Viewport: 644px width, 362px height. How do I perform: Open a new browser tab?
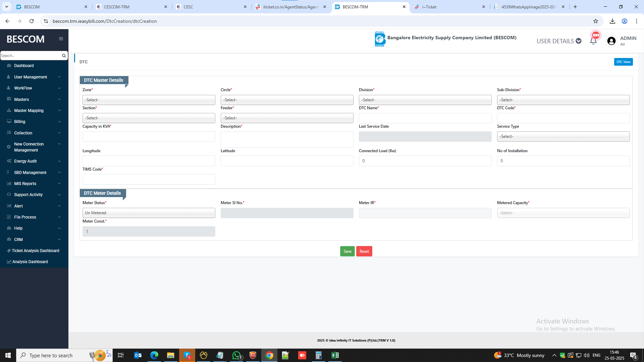(x=575, y=7)
